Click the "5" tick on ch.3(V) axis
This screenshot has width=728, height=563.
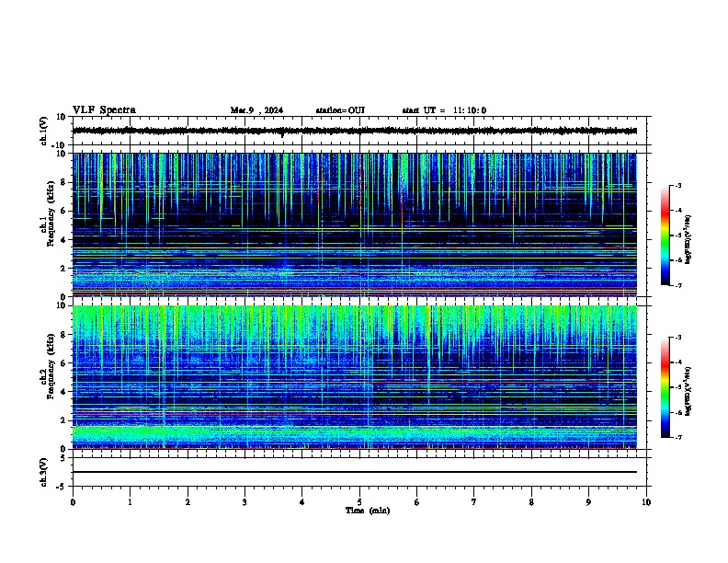point(63,458)
